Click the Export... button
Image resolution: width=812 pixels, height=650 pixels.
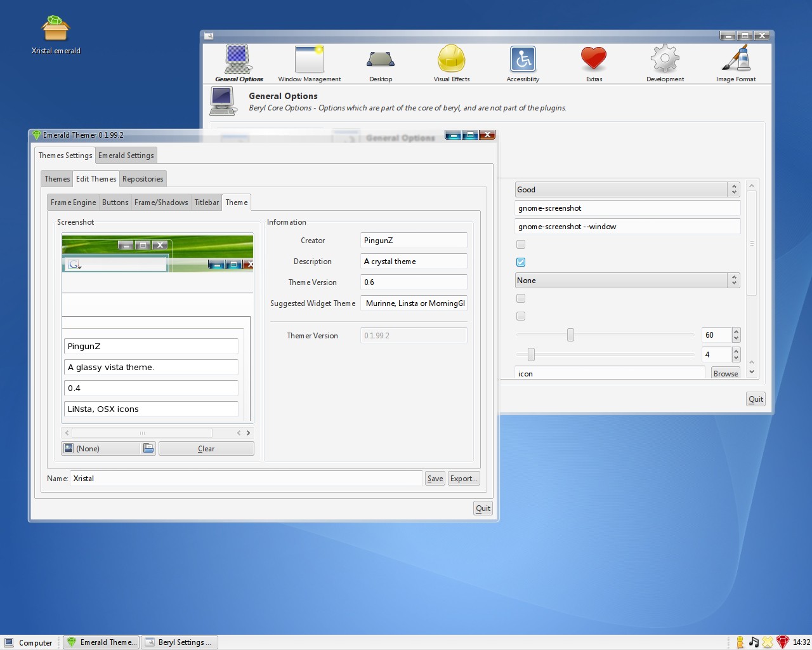tap(464, 479)
